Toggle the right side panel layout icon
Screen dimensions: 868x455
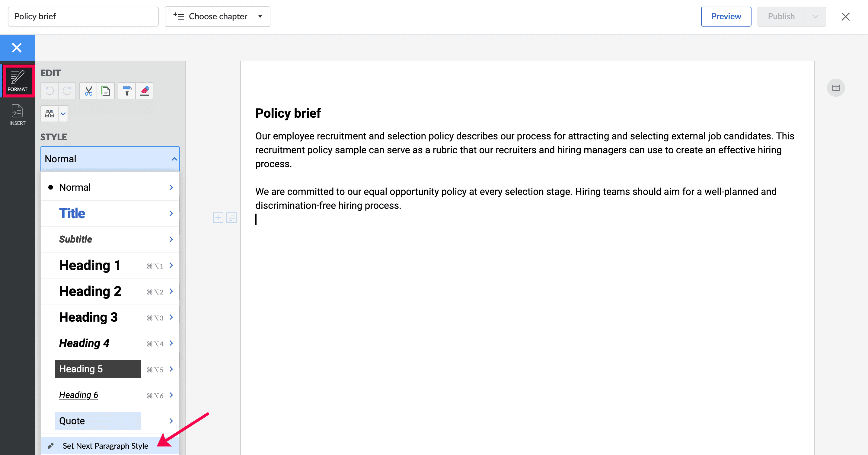pyautogui.click(x=836, y=88)
